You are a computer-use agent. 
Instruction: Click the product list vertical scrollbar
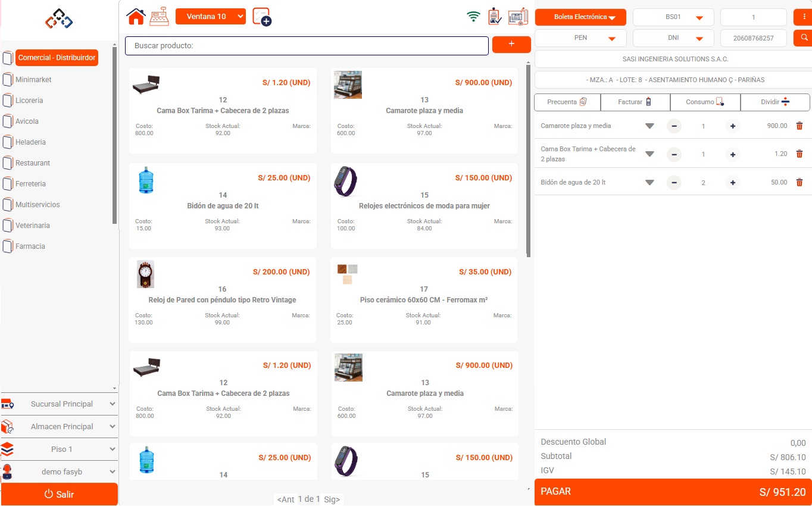[528, 161]
